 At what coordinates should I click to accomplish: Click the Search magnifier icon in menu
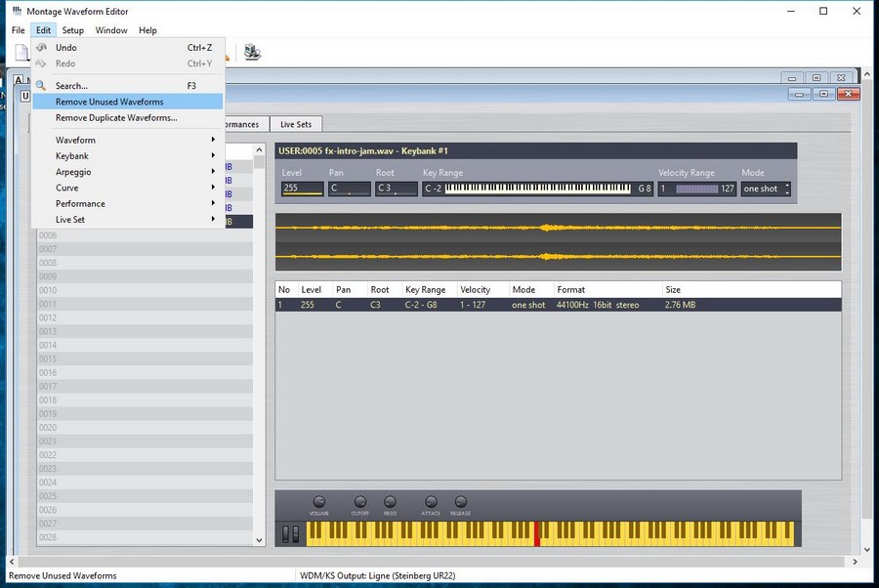(41, 86)
